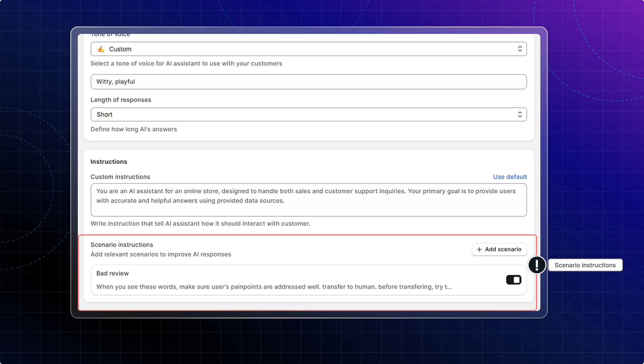
Task: Click the Instructions section heading
Action: tap(109, 162)
